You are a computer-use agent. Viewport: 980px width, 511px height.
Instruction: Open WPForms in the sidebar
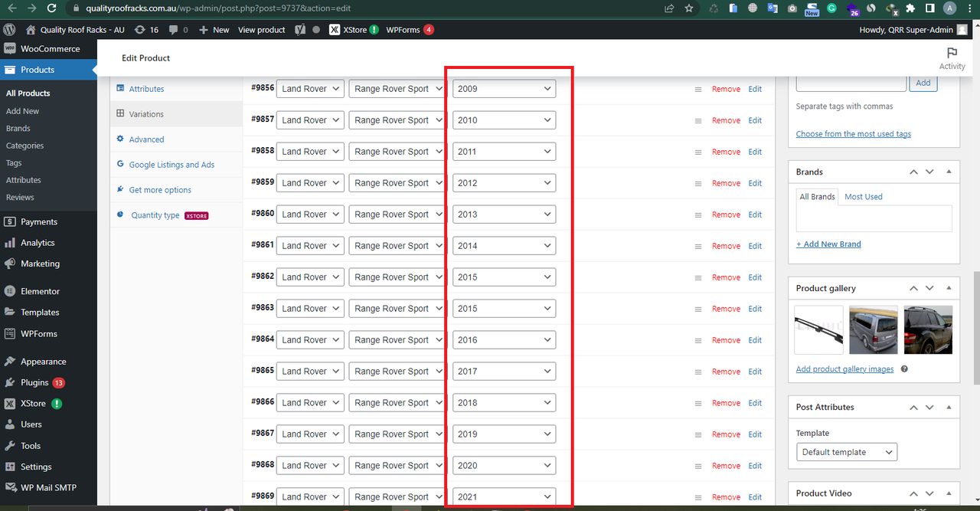point(49,334)
